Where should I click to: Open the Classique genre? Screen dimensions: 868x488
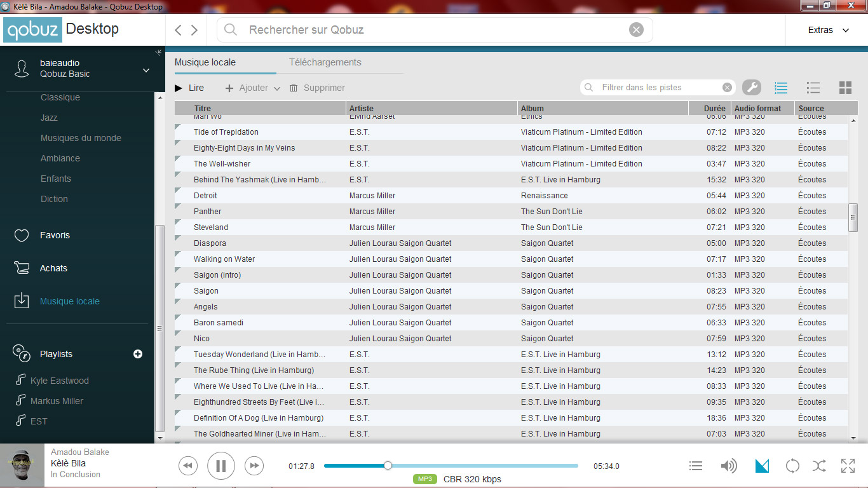[x=60, y=97]
